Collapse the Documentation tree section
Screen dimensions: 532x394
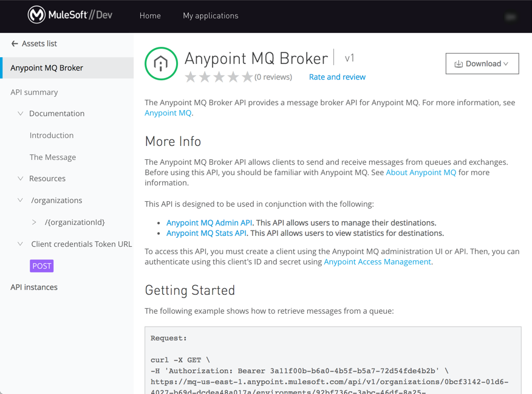click(x=21, y=114)
